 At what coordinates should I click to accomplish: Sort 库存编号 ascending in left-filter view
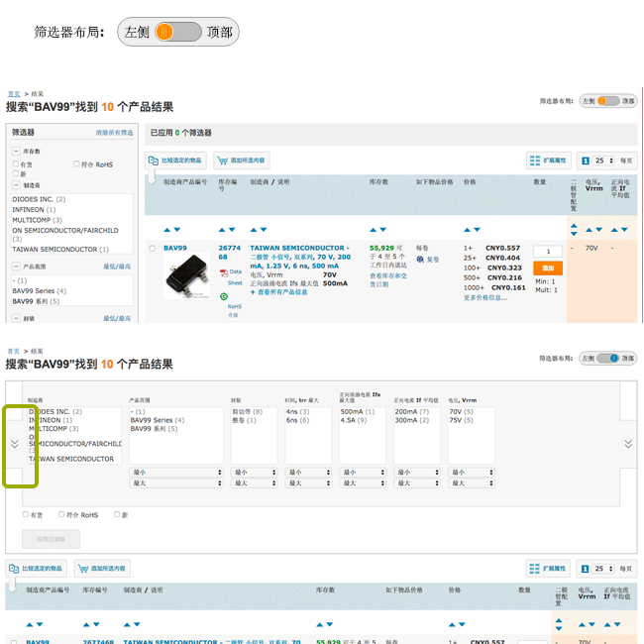pyautogui.click(x=222, y=230)
